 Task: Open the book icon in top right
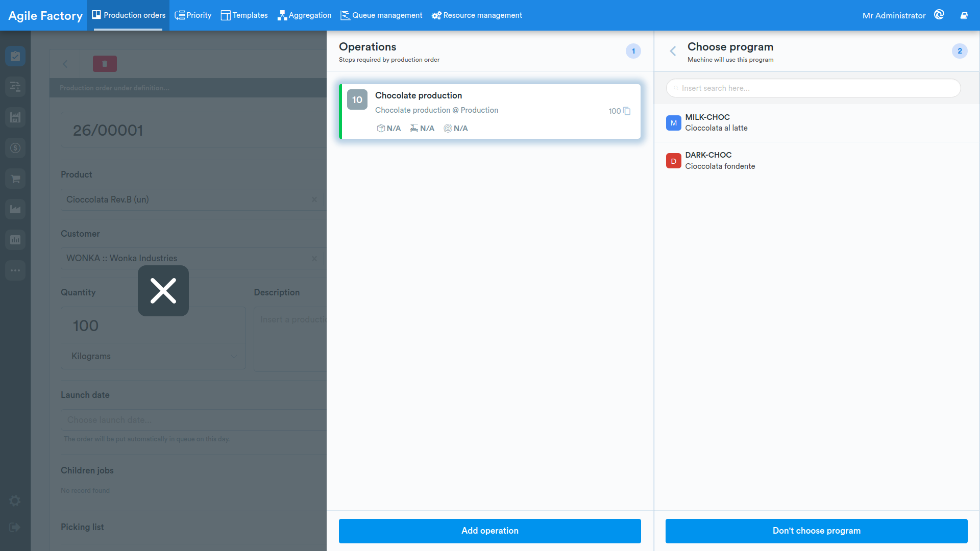[x=964, y=15]
